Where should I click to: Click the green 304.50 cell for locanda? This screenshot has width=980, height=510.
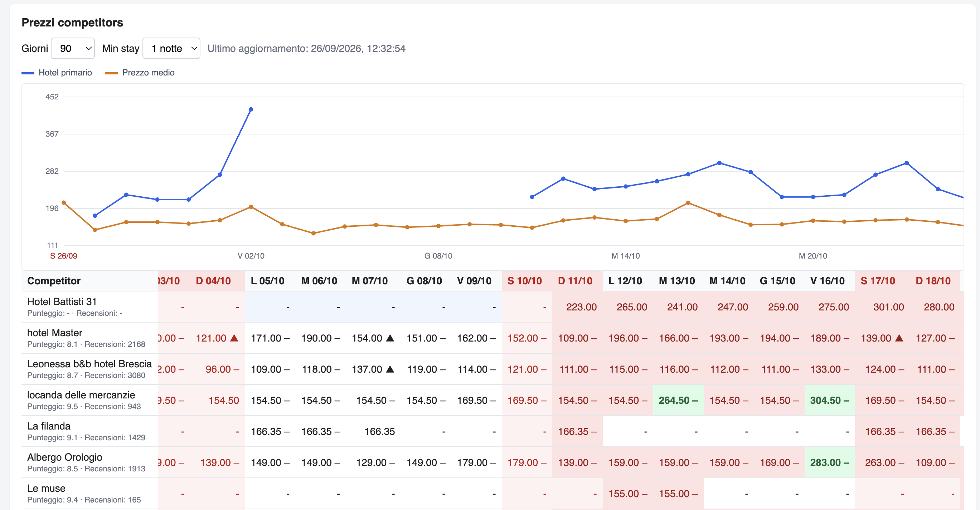[x=829, y=400]
